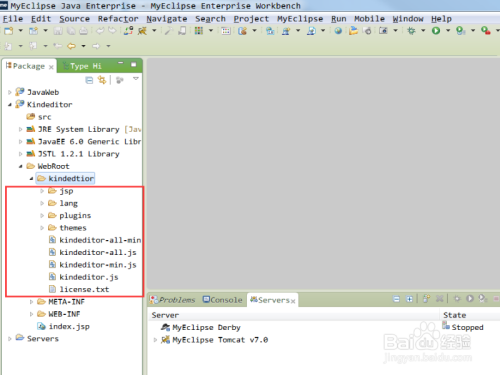Viewport: 500px width, 375px height.
Task: Expand the META-INF folder arrow
Action: point(31,302)
